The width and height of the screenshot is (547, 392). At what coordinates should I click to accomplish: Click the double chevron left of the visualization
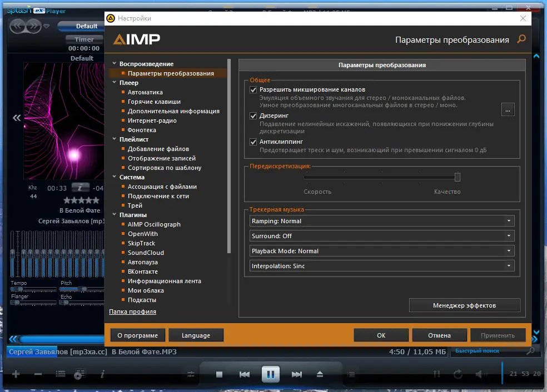pyautogui.click(x=17, y=118)
